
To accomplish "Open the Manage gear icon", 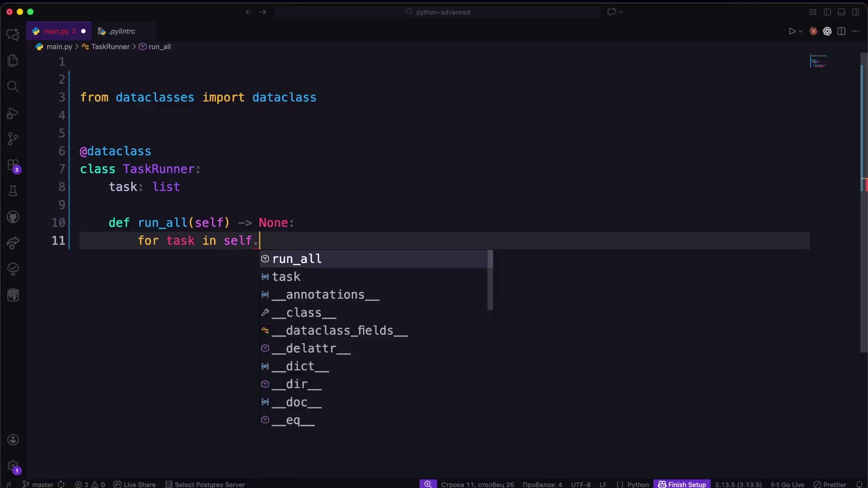I will click(13, 466).
